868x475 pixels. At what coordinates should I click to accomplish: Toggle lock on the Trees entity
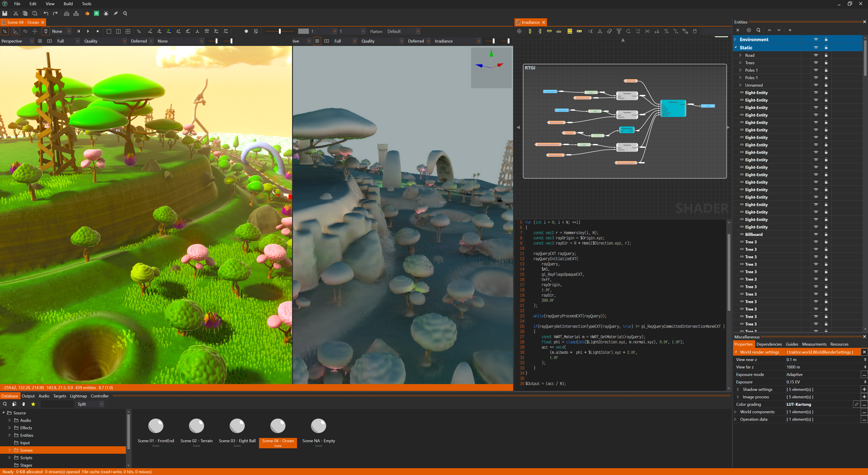826,63
